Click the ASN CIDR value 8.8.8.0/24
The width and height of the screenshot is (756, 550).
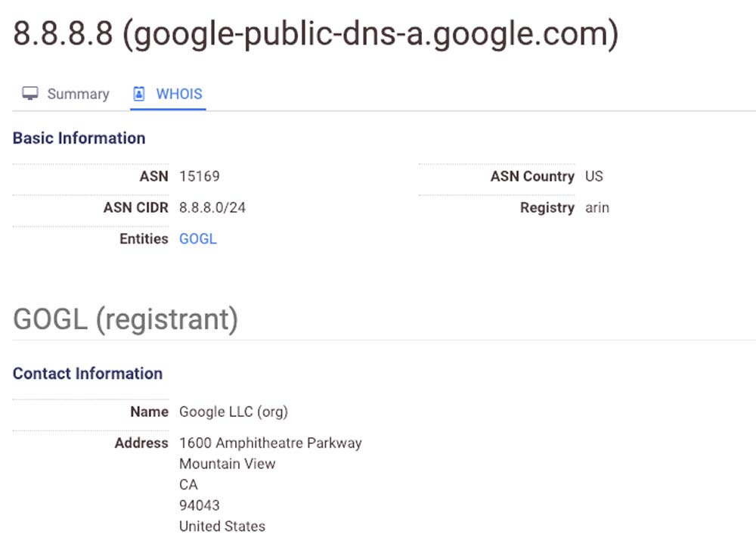coord(212,207)
